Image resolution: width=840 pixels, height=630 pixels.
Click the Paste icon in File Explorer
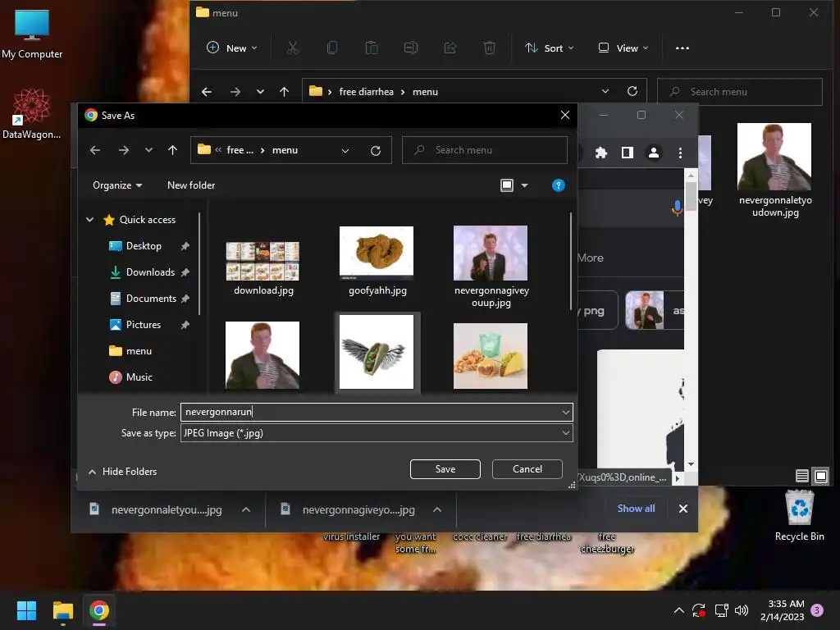(x=372, y=48)
